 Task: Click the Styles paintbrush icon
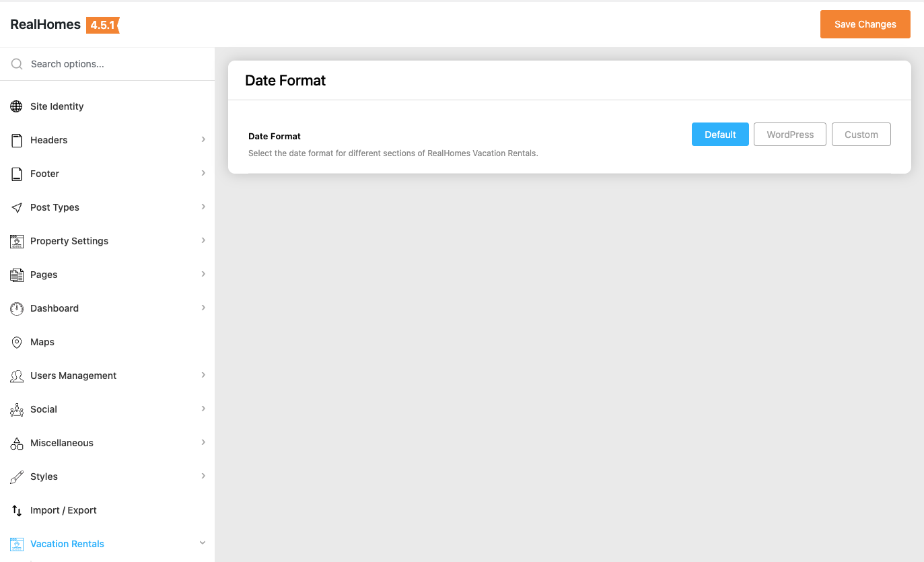(x=16, y=477)
